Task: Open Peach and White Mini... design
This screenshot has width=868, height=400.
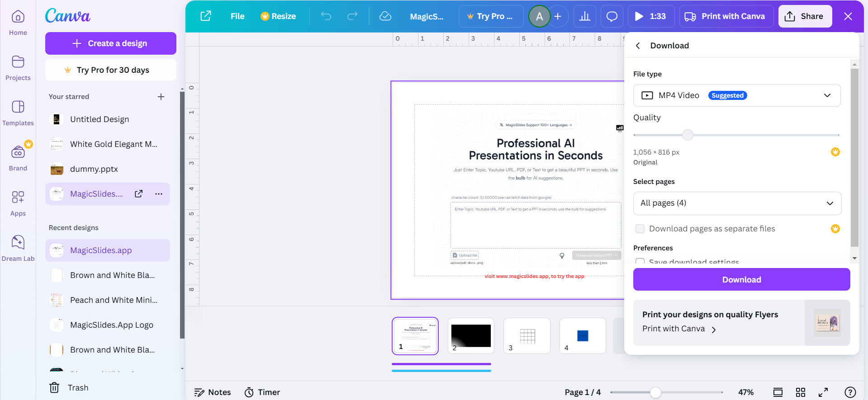Action: click(x=108, y=300)
